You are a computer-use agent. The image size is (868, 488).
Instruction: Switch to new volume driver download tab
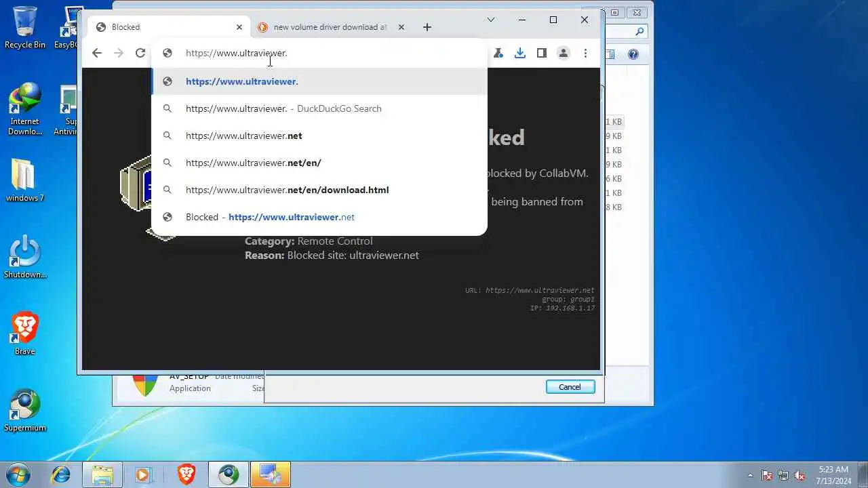click(x=330, y=27)
